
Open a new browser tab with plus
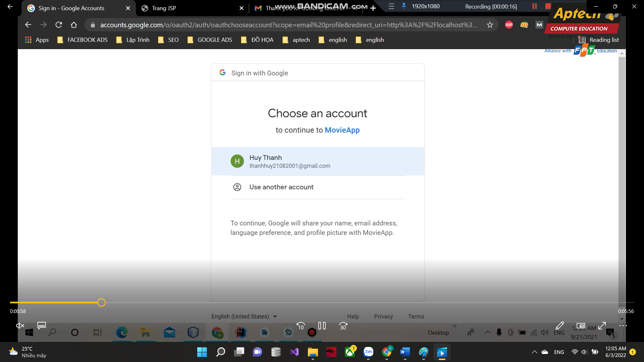[x=373, y=8]
